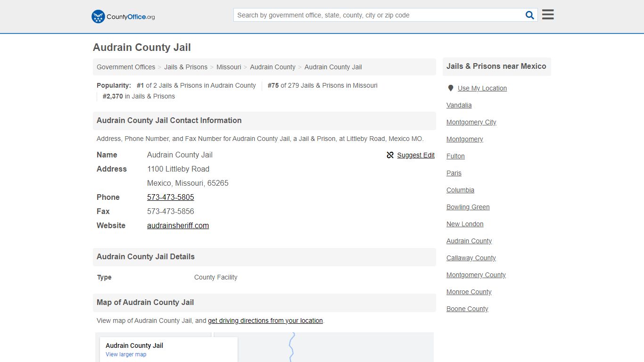
Task: Click View larger map link
Action: 126,354
